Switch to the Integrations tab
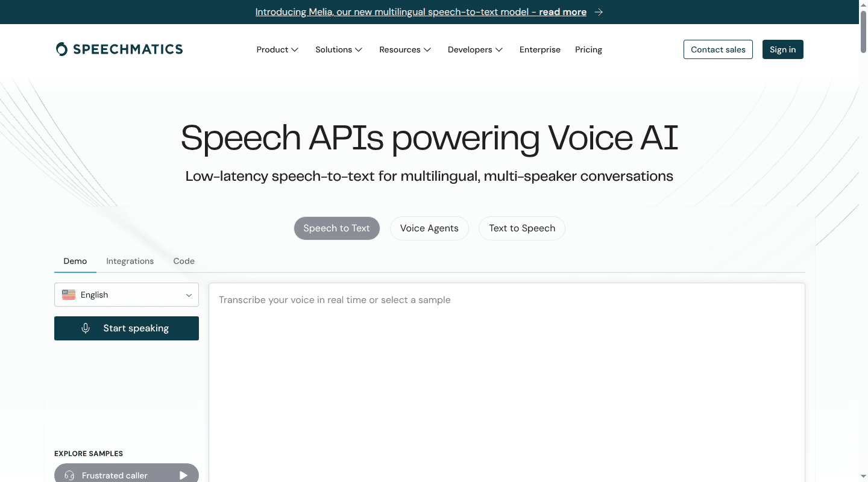 [x=130, y=261]
